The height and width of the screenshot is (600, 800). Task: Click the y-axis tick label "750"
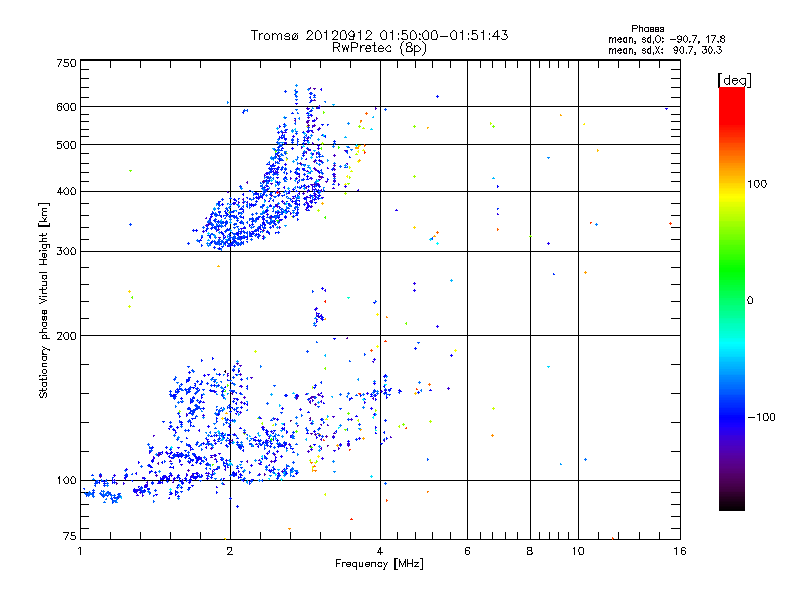click(66, 63)
